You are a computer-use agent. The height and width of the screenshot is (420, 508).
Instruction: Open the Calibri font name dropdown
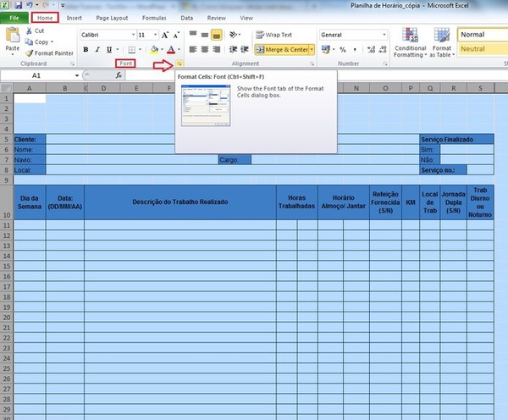pos(133,35)
